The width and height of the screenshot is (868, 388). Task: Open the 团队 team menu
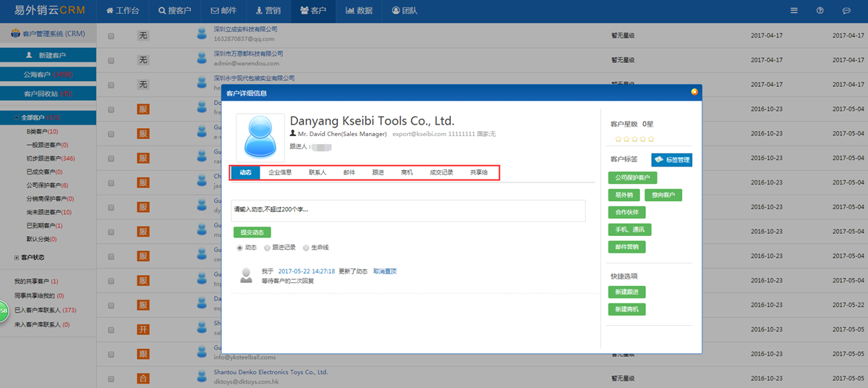[404, 11]
